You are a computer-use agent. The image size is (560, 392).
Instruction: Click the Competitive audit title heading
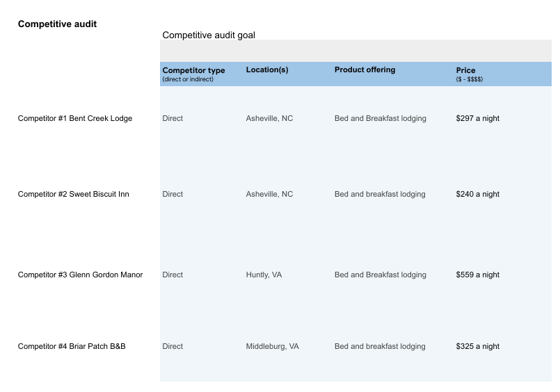57,24
